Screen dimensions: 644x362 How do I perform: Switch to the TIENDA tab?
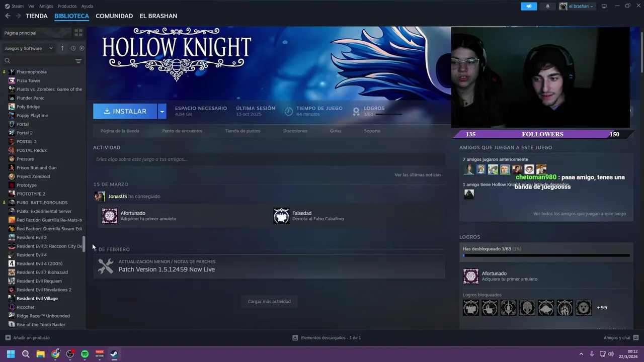coord(37,16)
